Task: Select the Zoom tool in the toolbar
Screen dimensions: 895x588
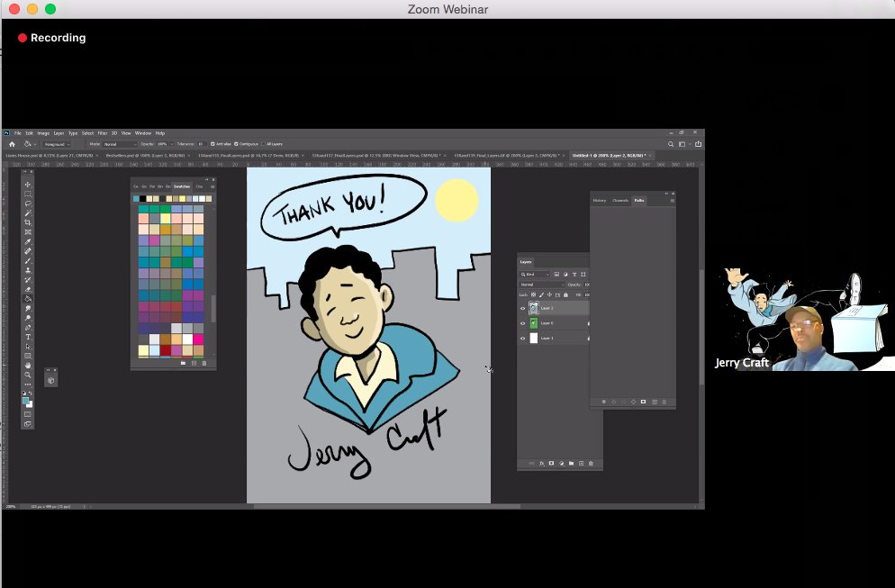Action: (27, 375)
